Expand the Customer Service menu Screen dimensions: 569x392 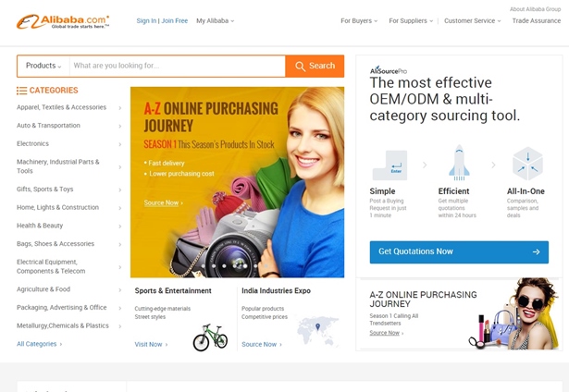(x=472, y=21)
